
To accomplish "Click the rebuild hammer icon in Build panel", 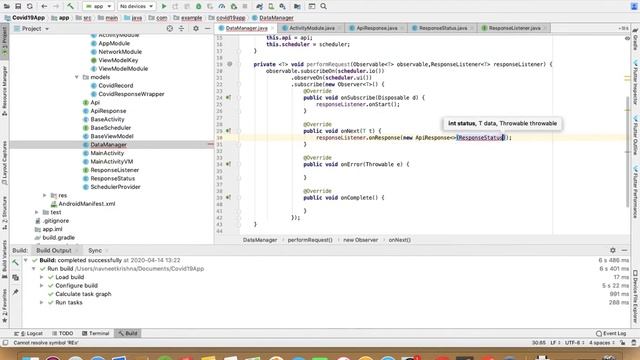I will (x=16, y=262).
